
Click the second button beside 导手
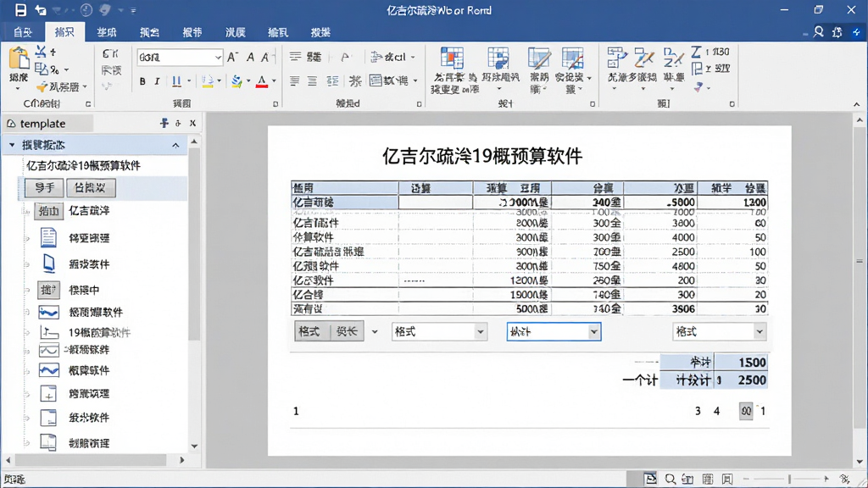91,187
